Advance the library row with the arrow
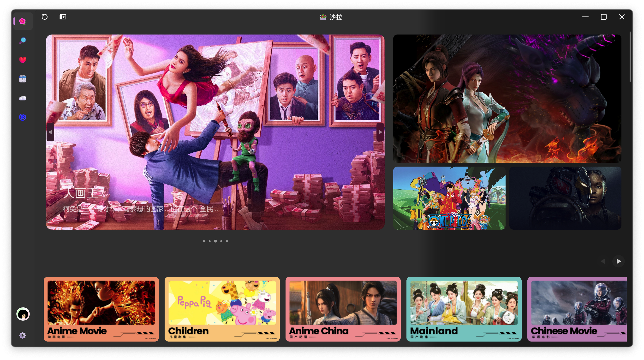 (x=619, y=261)
